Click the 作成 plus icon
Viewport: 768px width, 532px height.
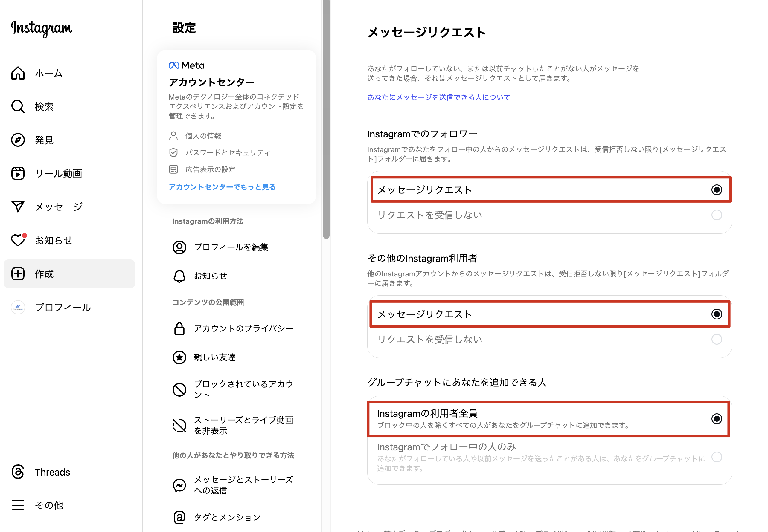click(18, 274)
